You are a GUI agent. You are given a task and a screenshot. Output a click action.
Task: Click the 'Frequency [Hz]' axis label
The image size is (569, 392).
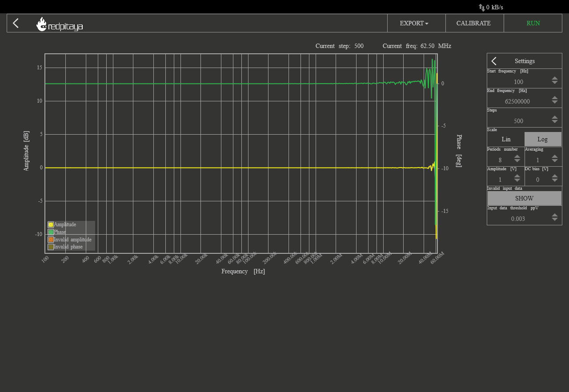tap(243, 271)
